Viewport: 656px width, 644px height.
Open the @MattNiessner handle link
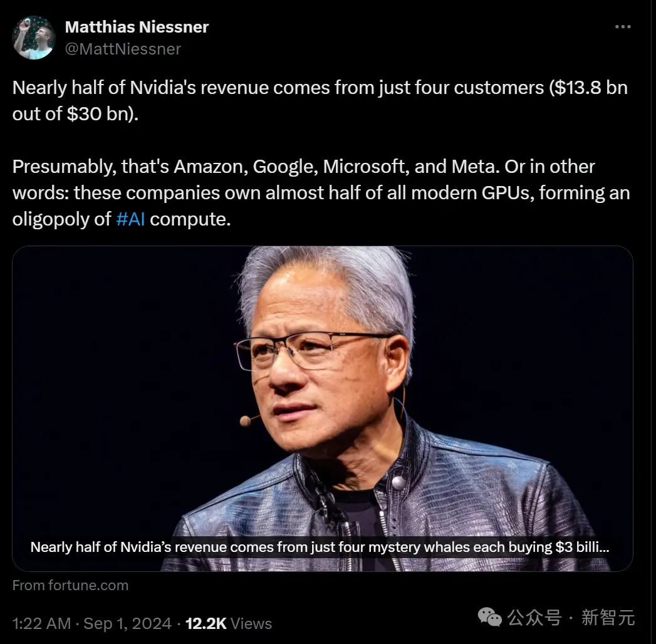(x=123, y=49)
